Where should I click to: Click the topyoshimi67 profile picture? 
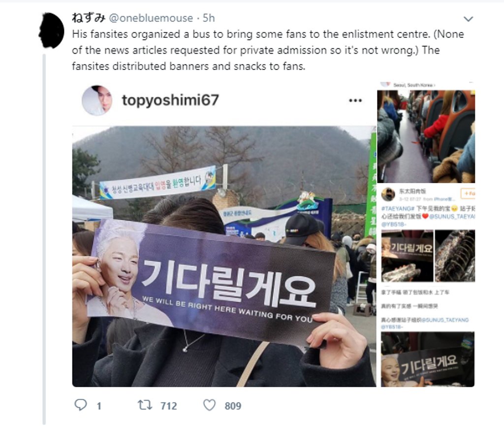coord(97,100)
